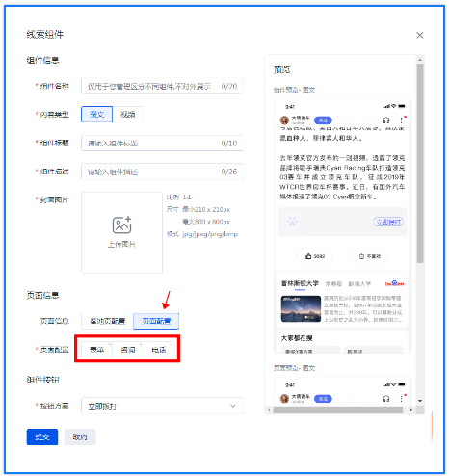This screenshot has width=449, height=476.
Task: Click the headphone icon in second preview
Action: click(386, 399)
